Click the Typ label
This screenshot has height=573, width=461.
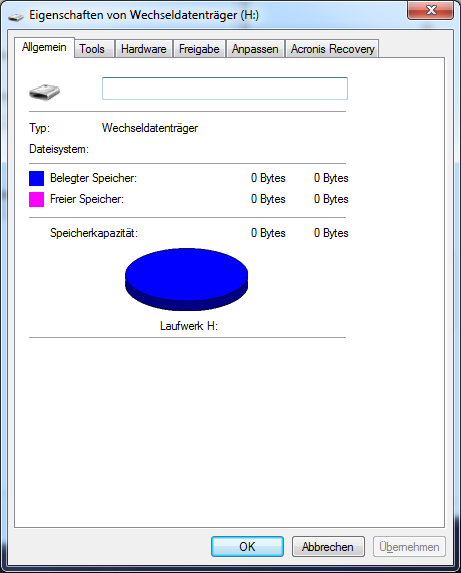coord(39,128)
